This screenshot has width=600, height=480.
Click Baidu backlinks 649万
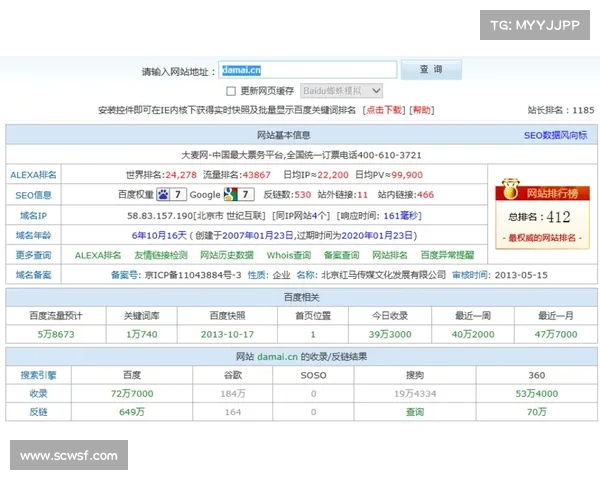[x=132, y=412]
